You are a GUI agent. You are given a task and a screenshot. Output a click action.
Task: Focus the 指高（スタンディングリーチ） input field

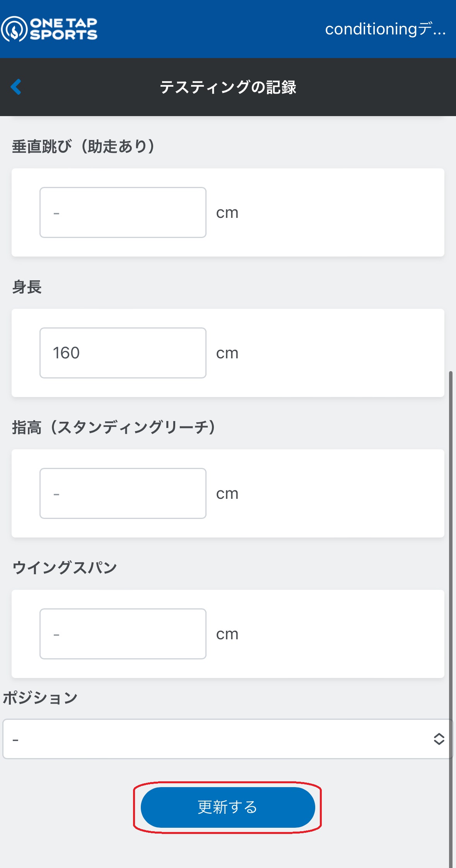coord(123,493)
